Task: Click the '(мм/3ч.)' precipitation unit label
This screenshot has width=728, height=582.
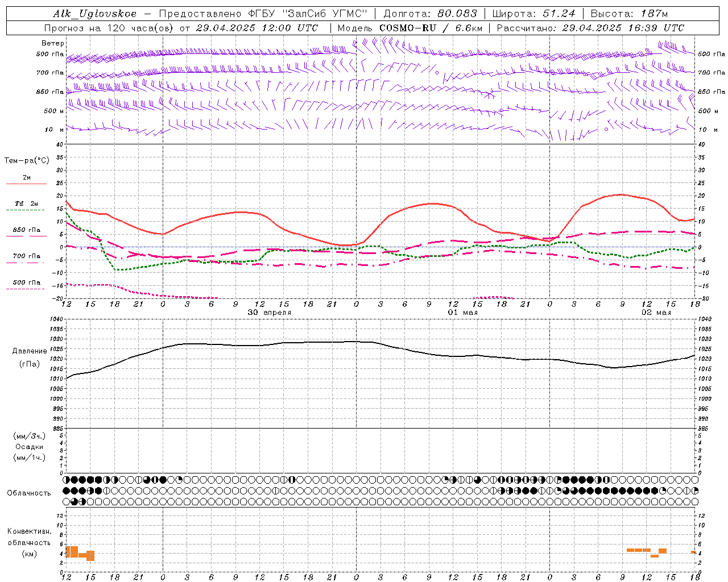Action: pos(30,436)
